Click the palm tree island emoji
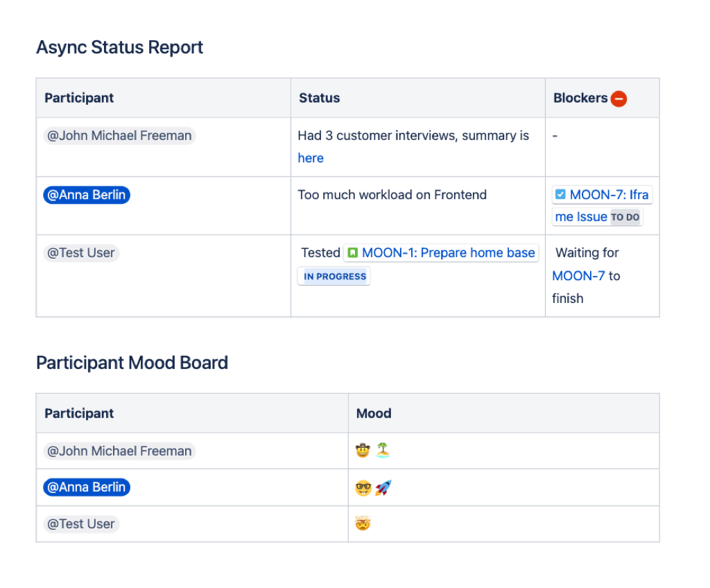Image resolution: width=710 pixels, height=588 pixels. pyautogui.click(x=383, y=450)
